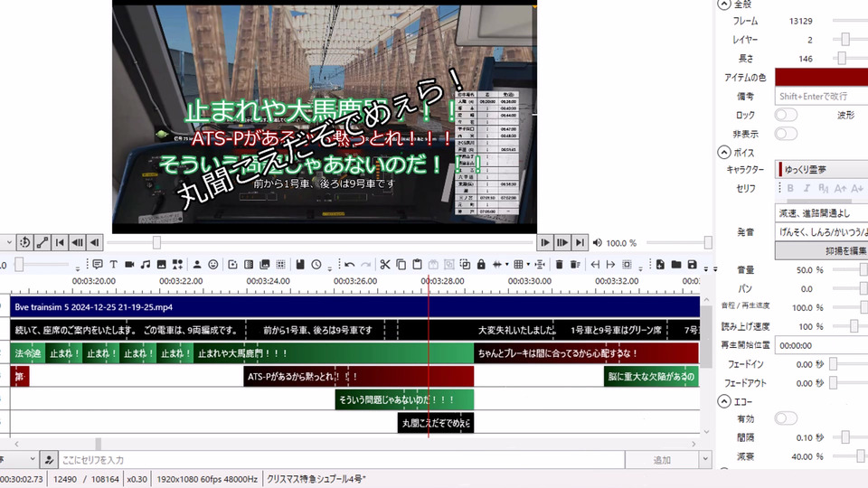Collapse the エコー section
This screenshot has height=488, width=868.
coord(724,401)
